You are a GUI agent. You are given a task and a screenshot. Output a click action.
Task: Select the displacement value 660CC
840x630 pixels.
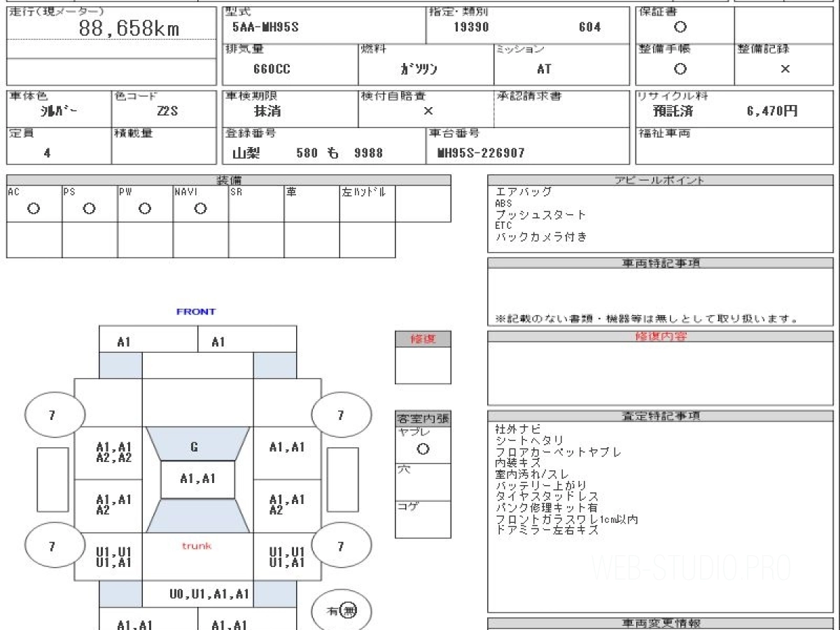point(272,69)
